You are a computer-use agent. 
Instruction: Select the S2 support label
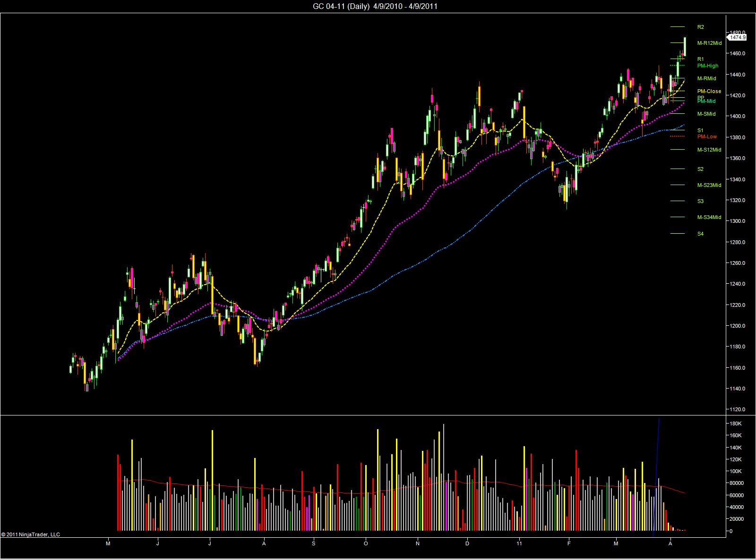[x=700, y=169]
